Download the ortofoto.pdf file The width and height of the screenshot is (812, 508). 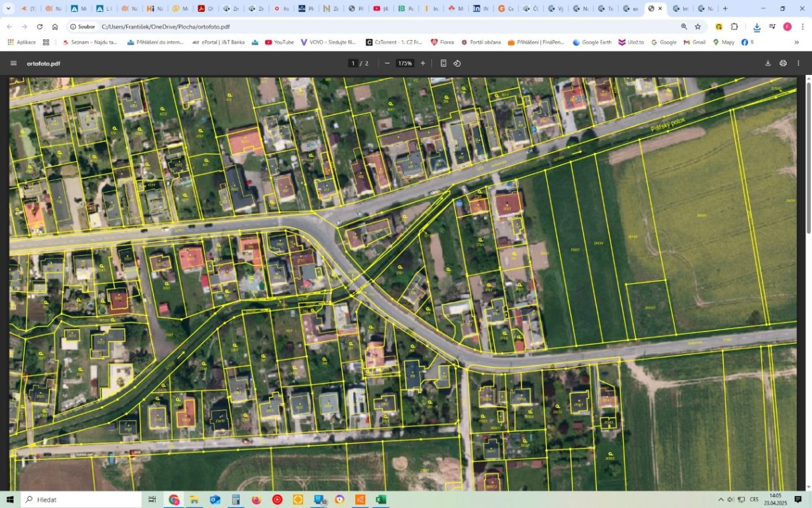(x=768, y=63)
